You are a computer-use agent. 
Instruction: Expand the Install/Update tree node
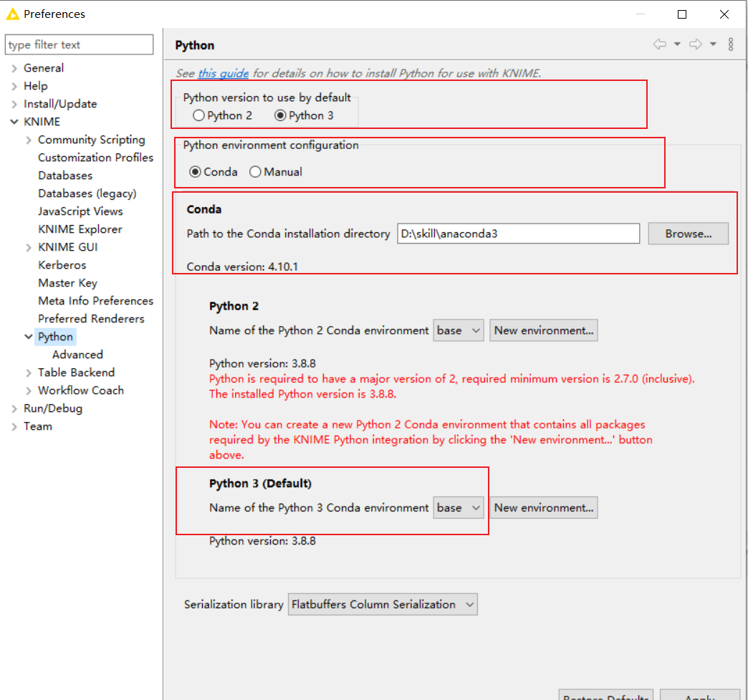pyautogui.click(x=14, y=104)
